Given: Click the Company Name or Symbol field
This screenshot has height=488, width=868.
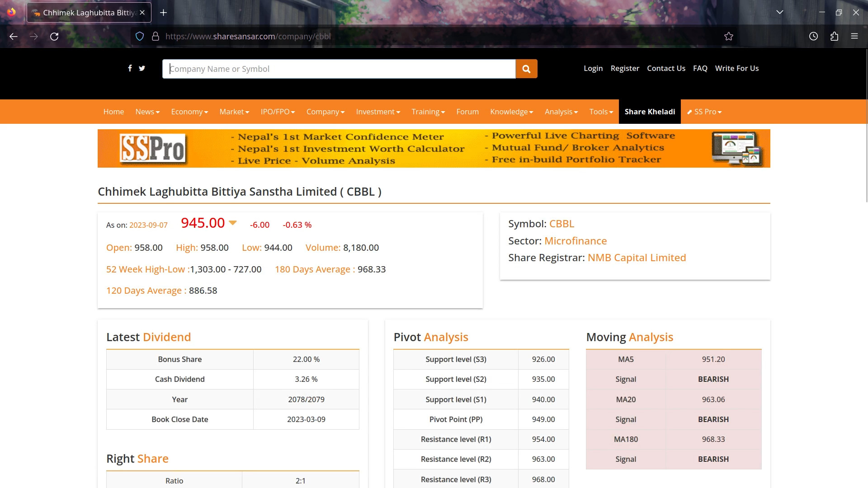Looking at the screenshot, I should point(339,69).
